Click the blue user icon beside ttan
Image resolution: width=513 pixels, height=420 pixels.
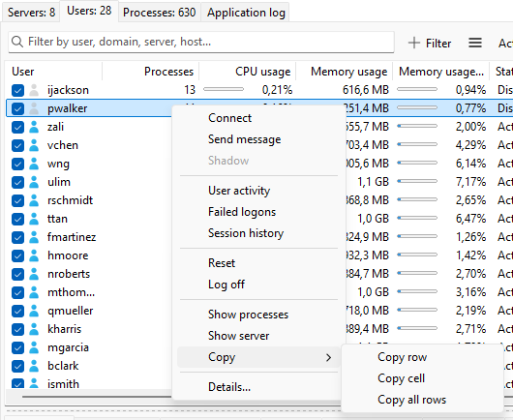[34, 219]
